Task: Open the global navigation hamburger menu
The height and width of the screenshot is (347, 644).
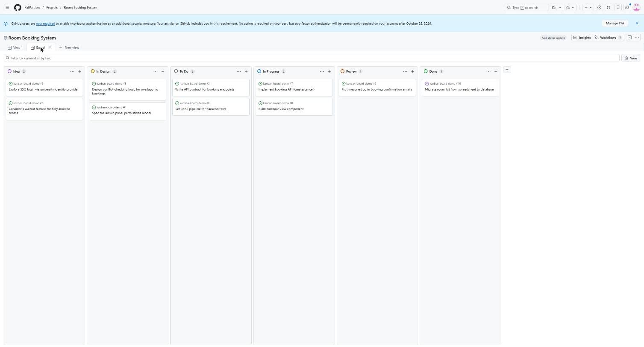Action: pos(7,7)
